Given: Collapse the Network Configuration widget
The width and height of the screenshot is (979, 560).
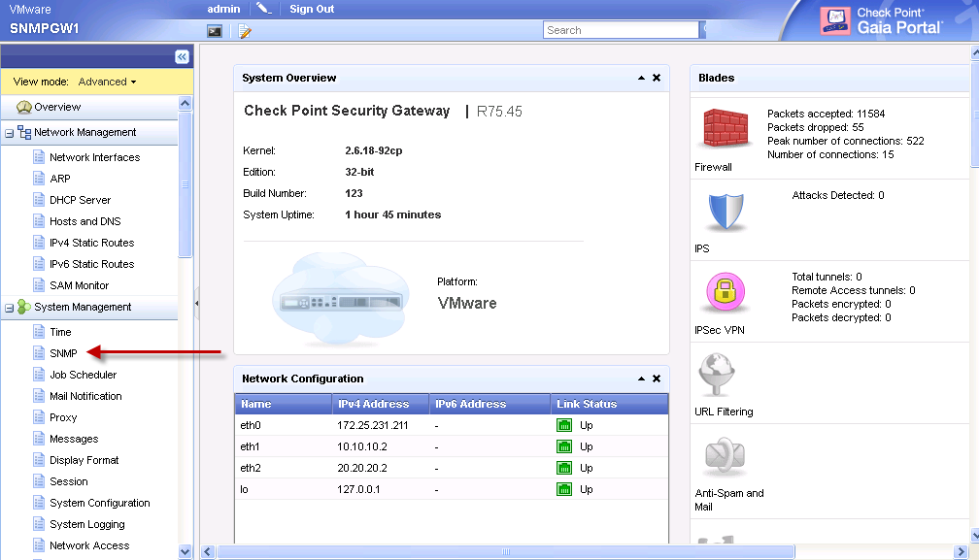Looking at the screenshot, I should click(641, 379).
